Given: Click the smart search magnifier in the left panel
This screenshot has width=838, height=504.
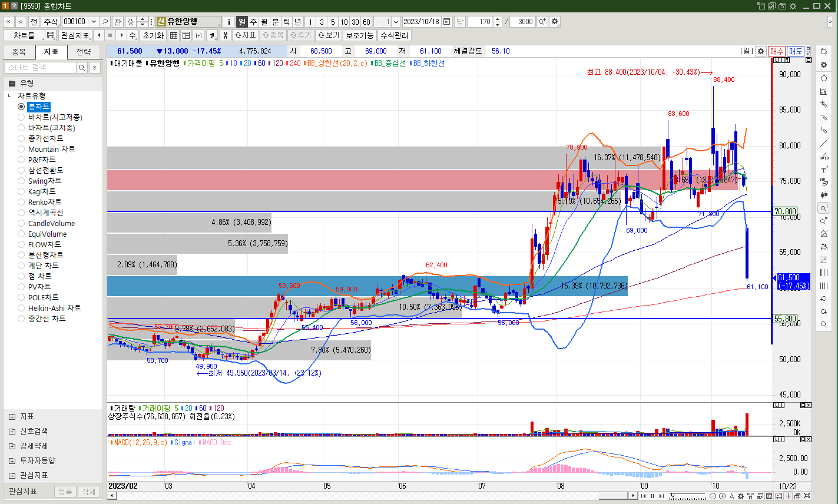Looking at the screenshot, I should click(x=82, y=68).
